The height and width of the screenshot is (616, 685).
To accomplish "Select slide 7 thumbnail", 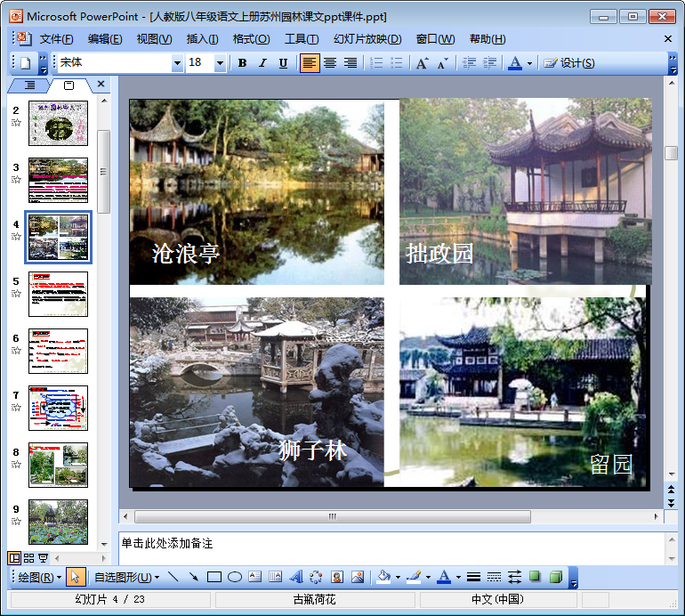I will pyautogui.click(x=58, y=408).
